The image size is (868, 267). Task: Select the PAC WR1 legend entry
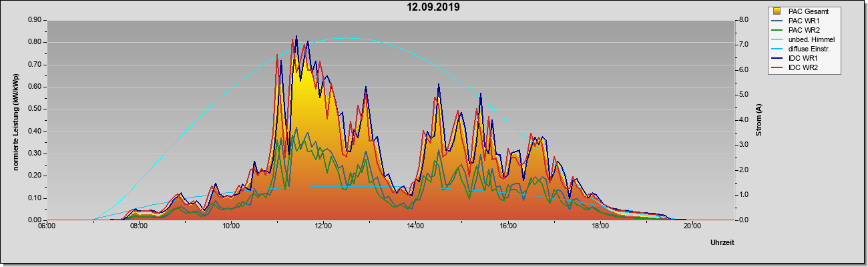(x=805, y=21)
